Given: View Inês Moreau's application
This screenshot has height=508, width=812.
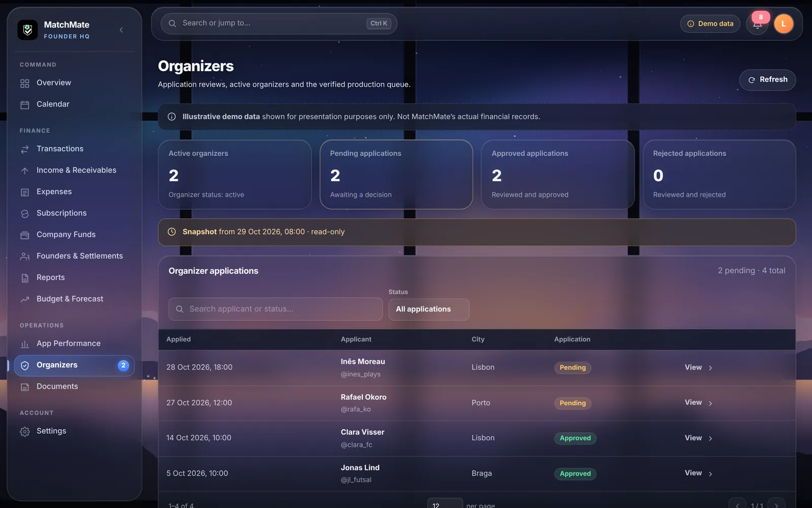Looking at the screenshot, I should tap(698, 367).
